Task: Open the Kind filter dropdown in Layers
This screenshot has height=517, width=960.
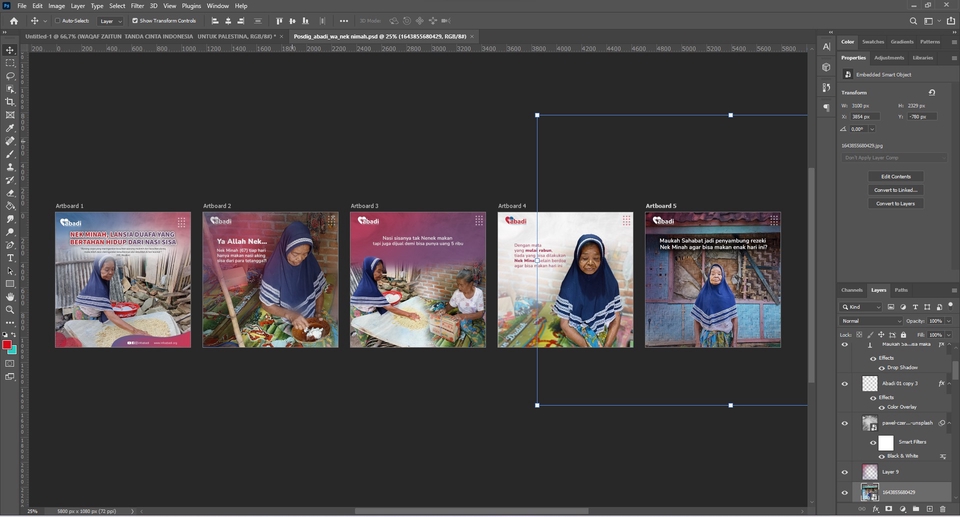Action: [x=861, y=307]
